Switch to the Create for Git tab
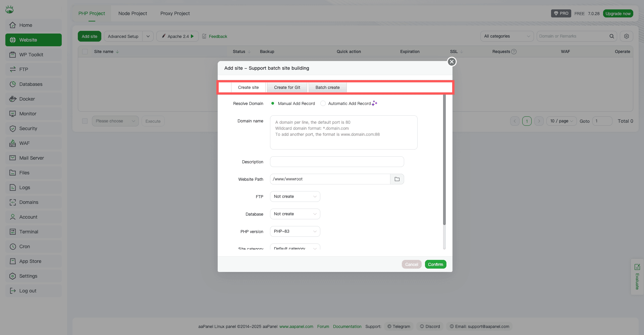This screenshot has height=335, width=644. click(x=287, y=88)
